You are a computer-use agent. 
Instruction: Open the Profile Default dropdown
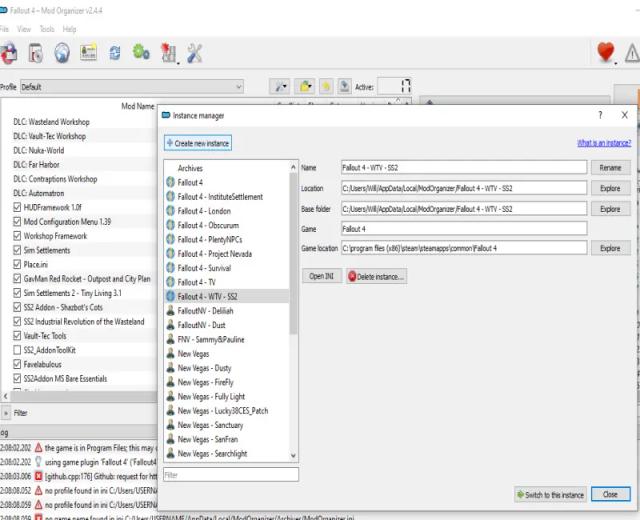pos(132,87)
